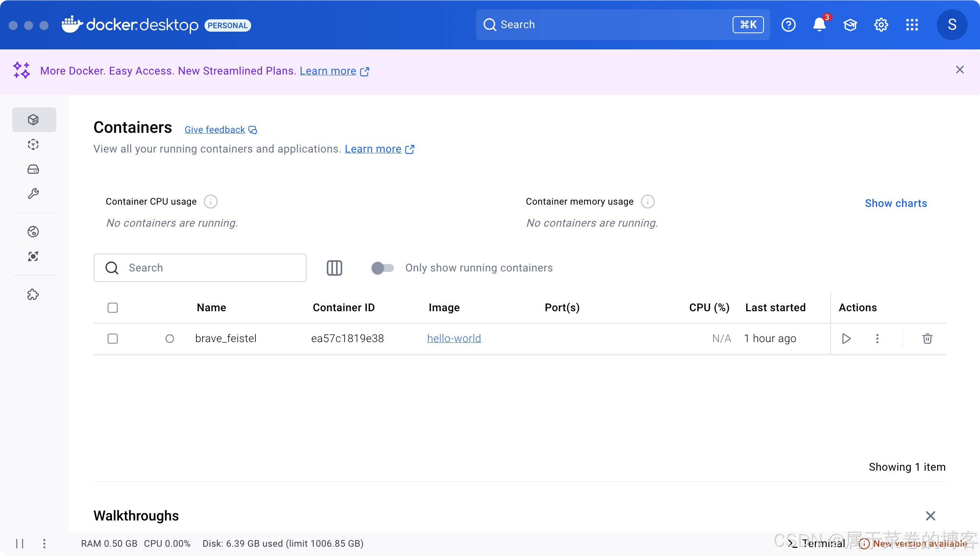This screenshot has height=556, width=980.
Task: Open the notifications bell icon
Action: point(819,25)
